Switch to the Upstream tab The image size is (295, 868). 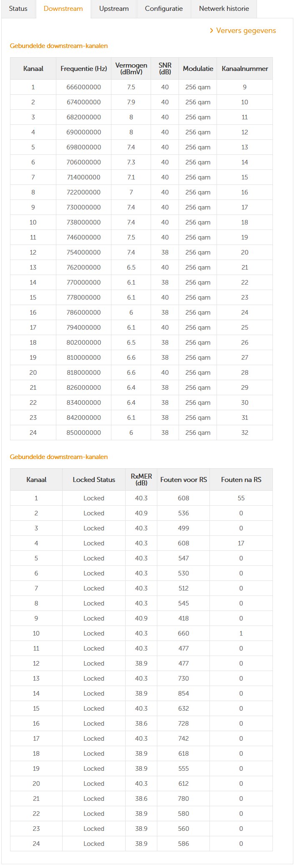coord(114,9)
